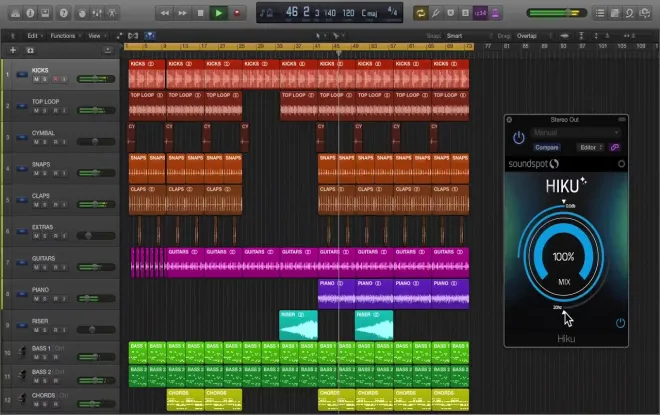Screen dimensions: 660x415
Task: Stop playback with the Stop button
Action: click(x=200, y=13)
